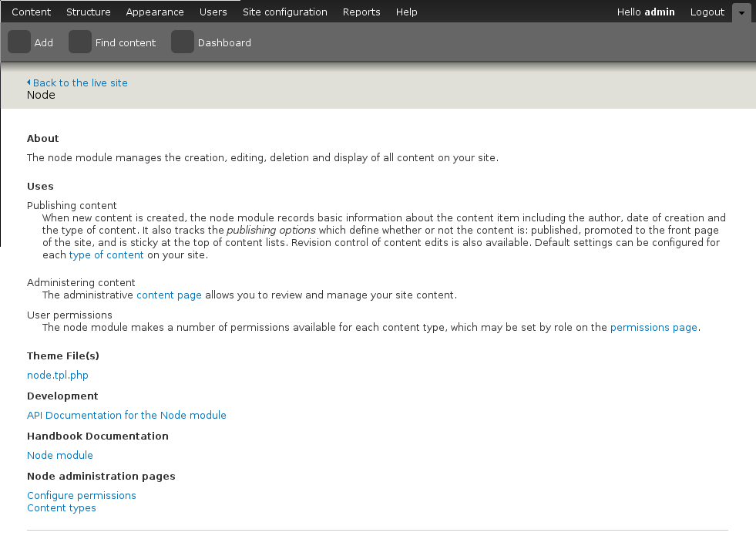
Task: Open the Structure menu
Action: tap(88, 12)
